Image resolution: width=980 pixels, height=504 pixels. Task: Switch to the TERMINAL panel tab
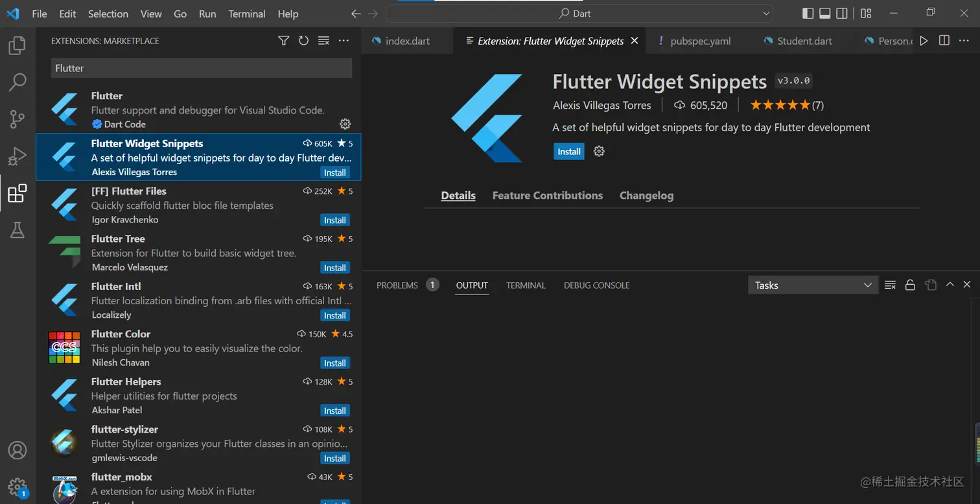[526, 285]
